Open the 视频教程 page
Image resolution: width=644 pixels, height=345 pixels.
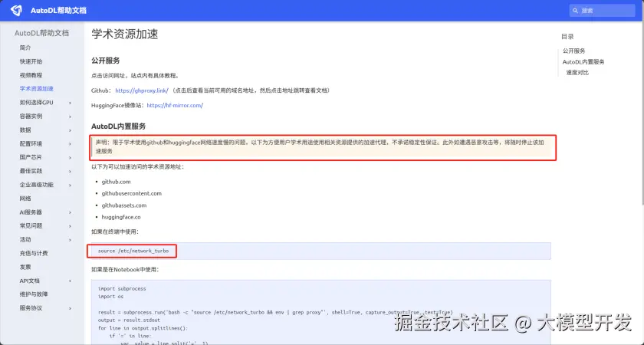pyautogui.click(x=31, y=75)
